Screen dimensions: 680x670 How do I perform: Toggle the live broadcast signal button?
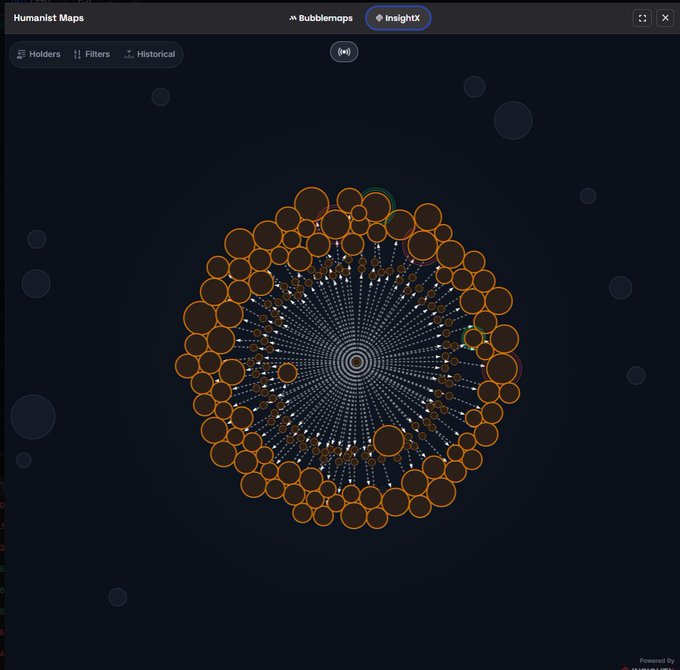tap(344, 52)
